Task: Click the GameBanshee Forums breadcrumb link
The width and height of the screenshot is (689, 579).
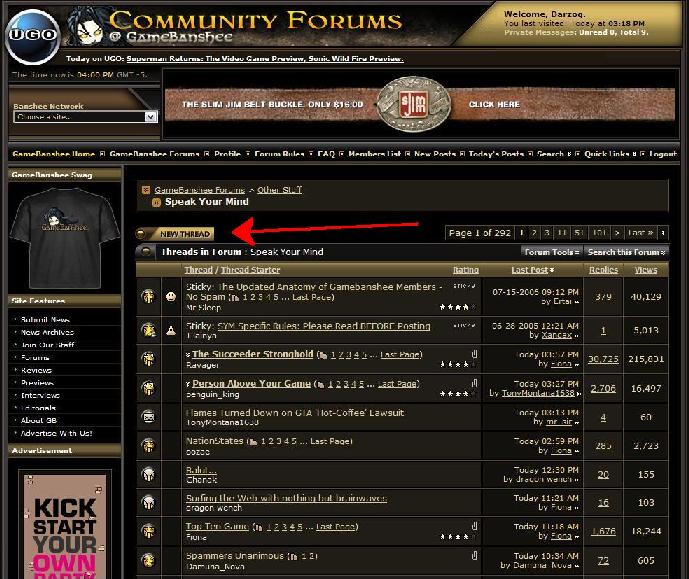Action: (199, 190)
